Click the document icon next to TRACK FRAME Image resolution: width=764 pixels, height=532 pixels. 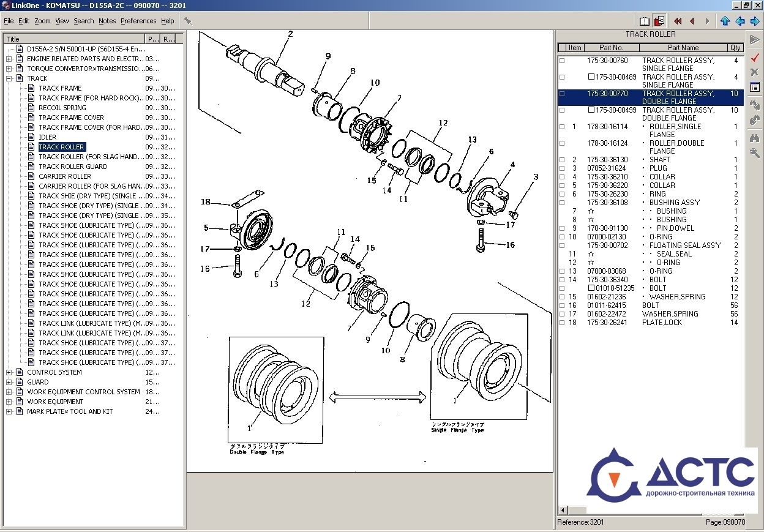pyautogui.click(x=32, y=88)
